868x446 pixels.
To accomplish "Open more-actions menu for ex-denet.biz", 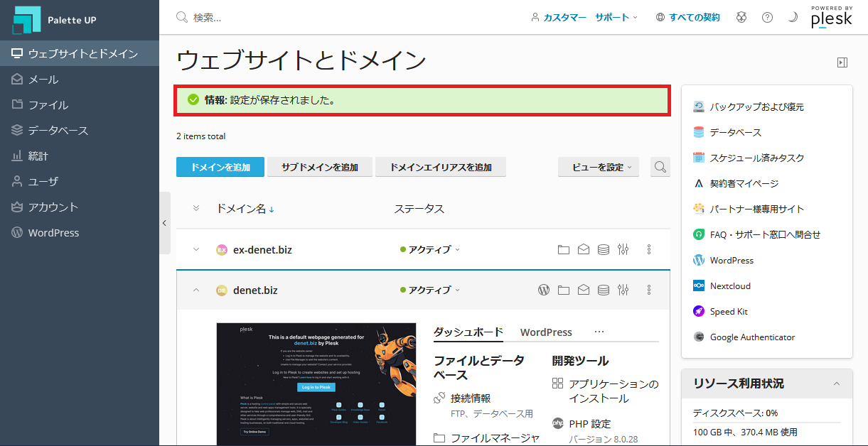I will (649, 250).
